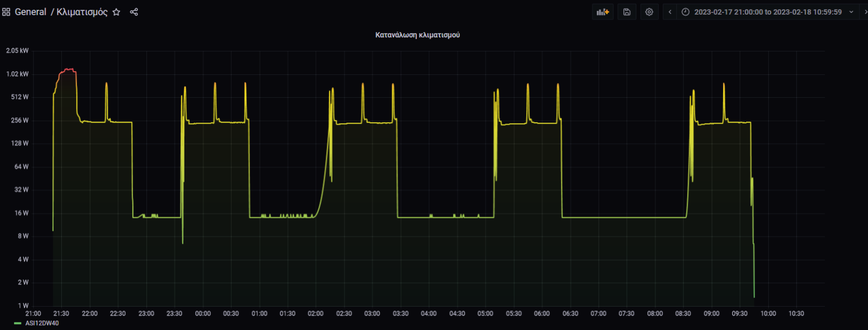Image resolution: width=868 pixels, height=330 pixels.
Task: Click the 21:00 time axis label
Action: click(33, 314)
